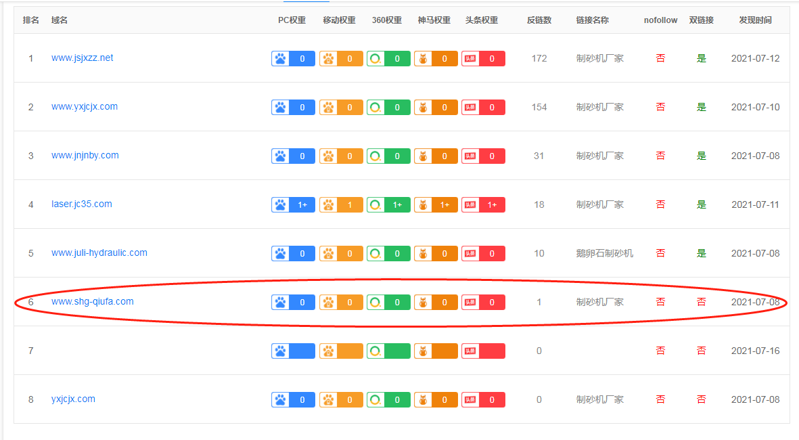Click the 头条权重 badge for www.shg-qiufa.com
The width and height of the screenshot is (799, 440).
coord(483,302)
